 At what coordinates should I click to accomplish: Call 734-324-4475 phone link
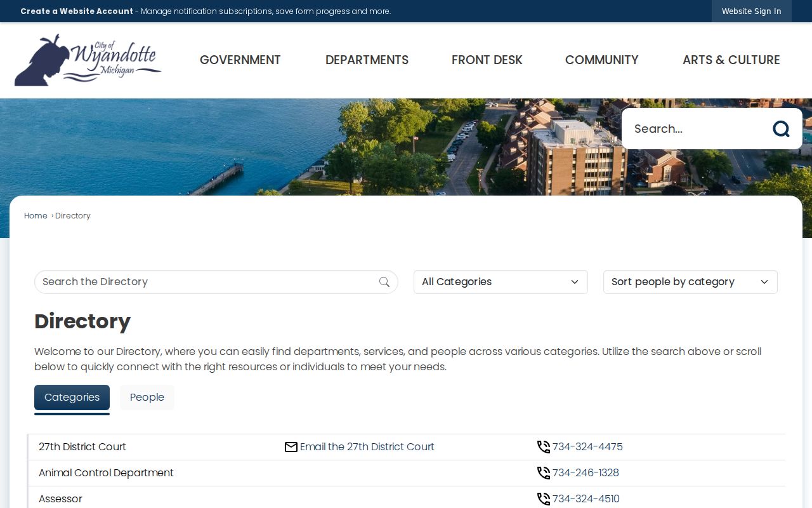(587, 447)
